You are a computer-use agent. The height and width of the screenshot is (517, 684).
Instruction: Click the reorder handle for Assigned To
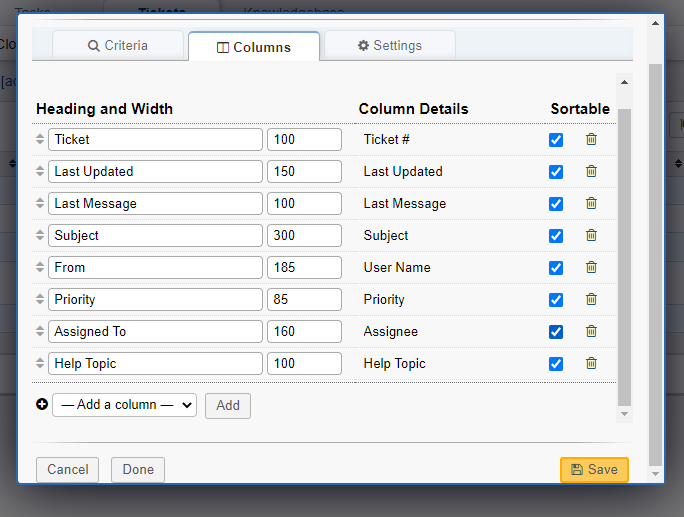coord(40,332)
